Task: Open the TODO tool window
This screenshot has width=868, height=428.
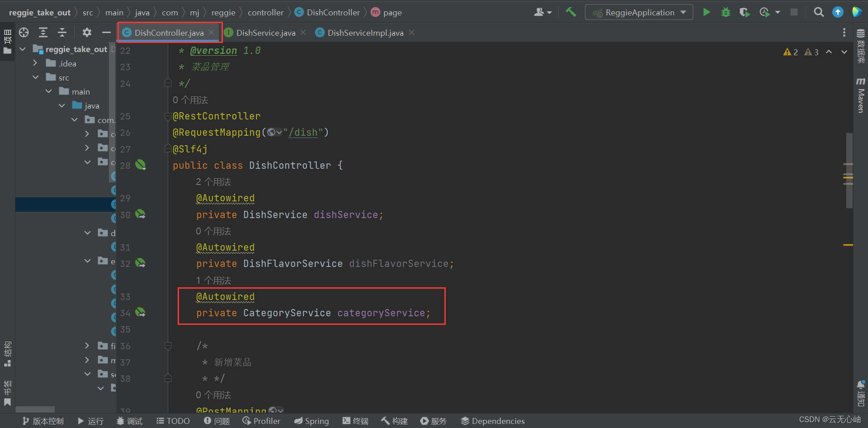Action: point(173,421)
